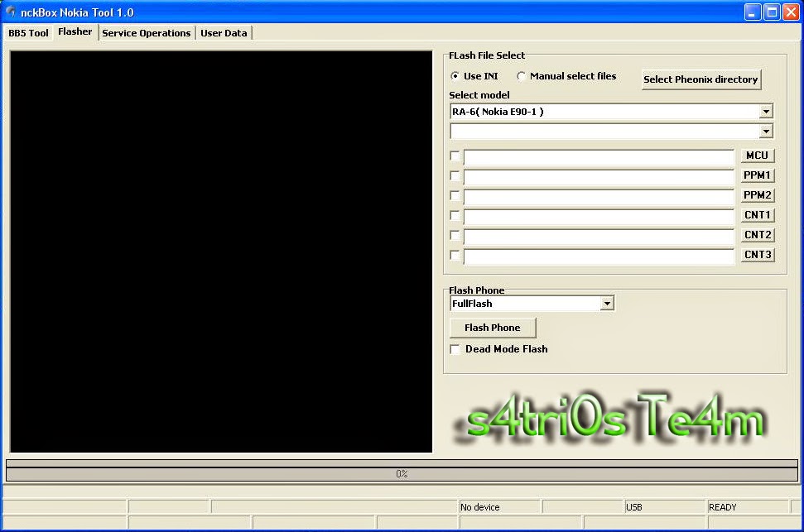Click the READY status bar entry
Screen dimensions: 804x532
pos(723,507)
